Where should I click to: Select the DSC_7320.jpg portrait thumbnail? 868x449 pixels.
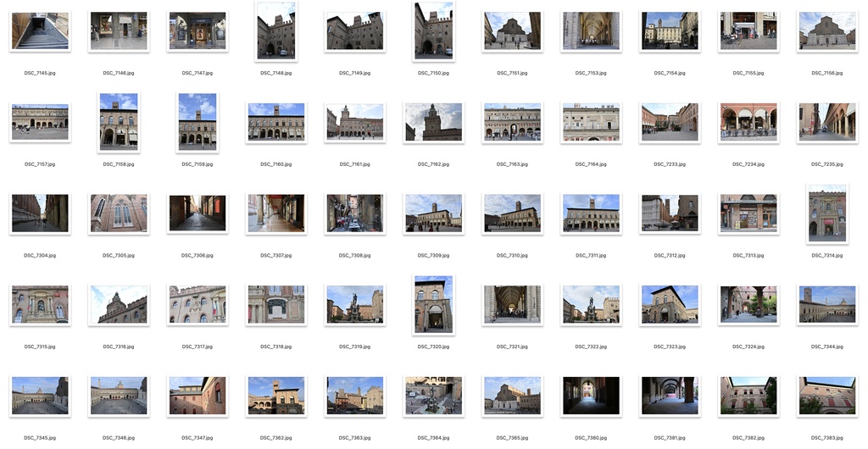tap(433, 305)
